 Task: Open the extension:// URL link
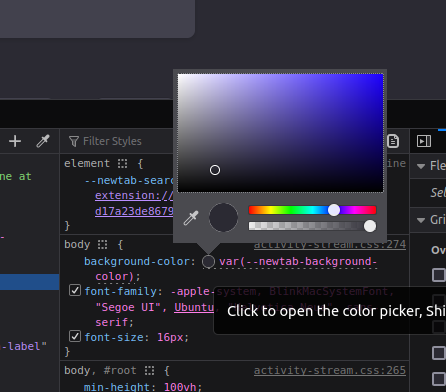point(134,195)
